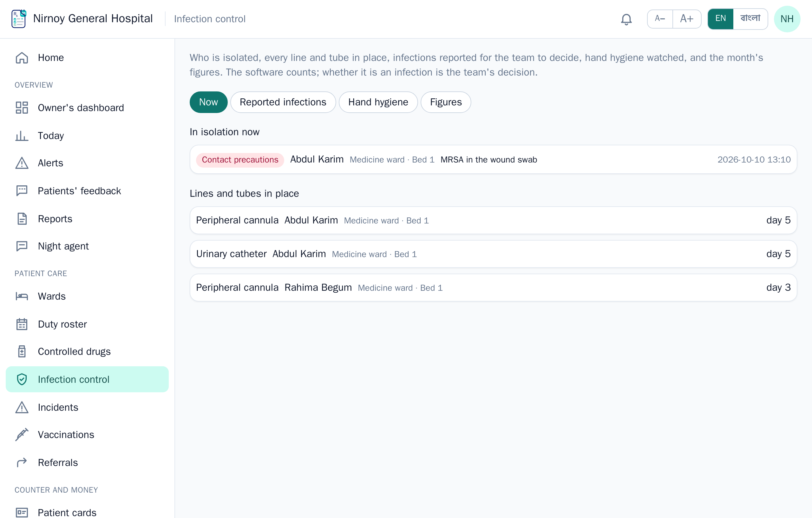Open Owner's dashboard grid icon
The height and width of the screenshot is (518, 812).
[22, 108]
